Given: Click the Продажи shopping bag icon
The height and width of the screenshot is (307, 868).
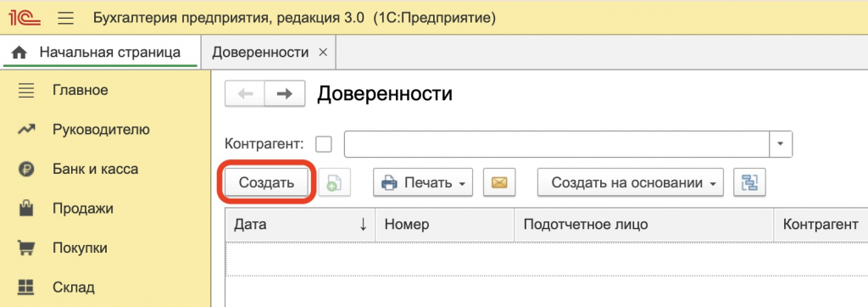Looking at the screenshot, I should click(26, 209).
